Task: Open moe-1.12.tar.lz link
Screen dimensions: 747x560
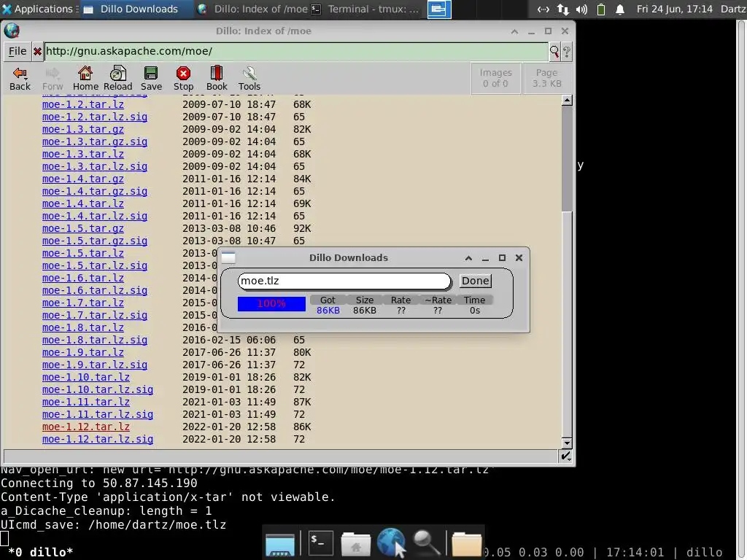Action: pos(86,427)
